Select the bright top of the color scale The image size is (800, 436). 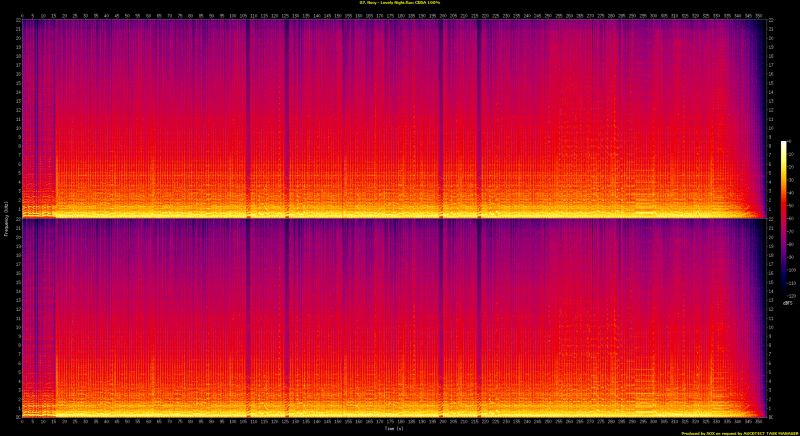point(784,145)
